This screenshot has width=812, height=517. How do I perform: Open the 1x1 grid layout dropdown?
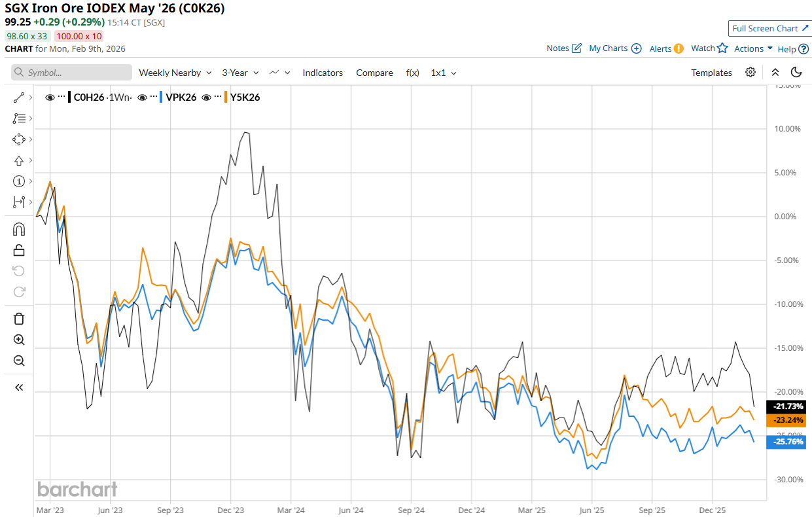point(443,73)
